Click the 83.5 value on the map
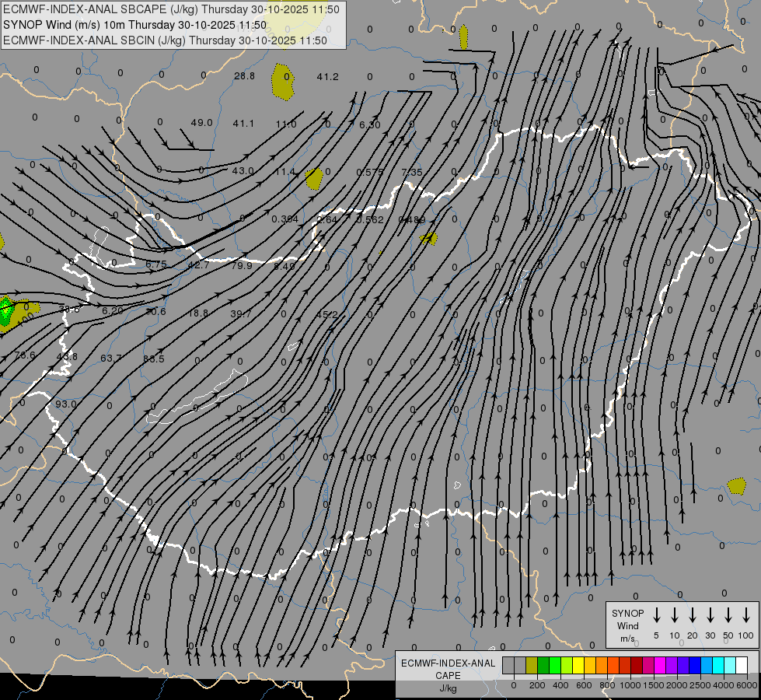Image resolution: width=761 pixels, height=700 pixels. click(x=153, y=359)
